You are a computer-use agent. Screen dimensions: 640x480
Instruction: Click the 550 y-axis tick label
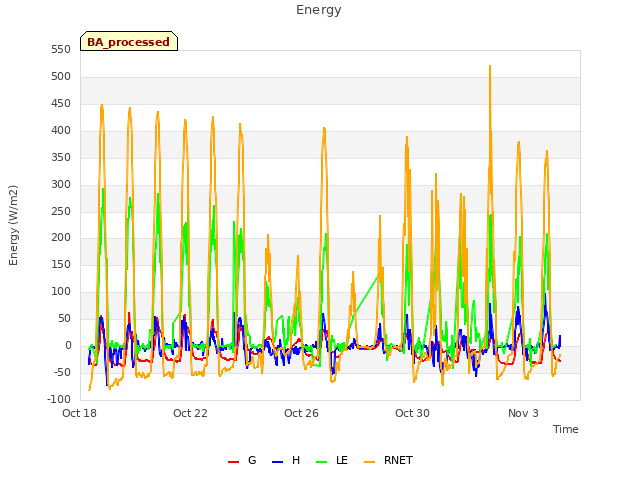[61, 50]
